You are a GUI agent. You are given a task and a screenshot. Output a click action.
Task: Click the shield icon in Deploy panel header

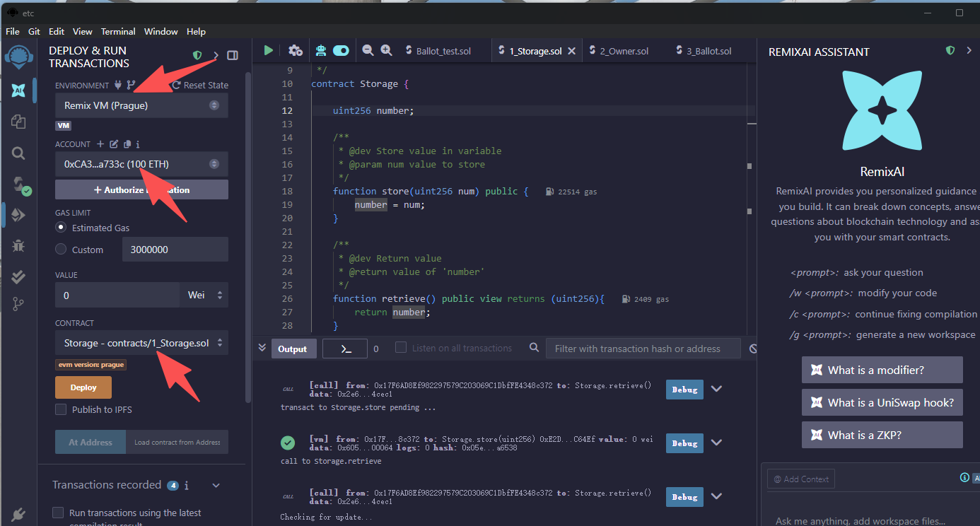click(x=197, y=55)
